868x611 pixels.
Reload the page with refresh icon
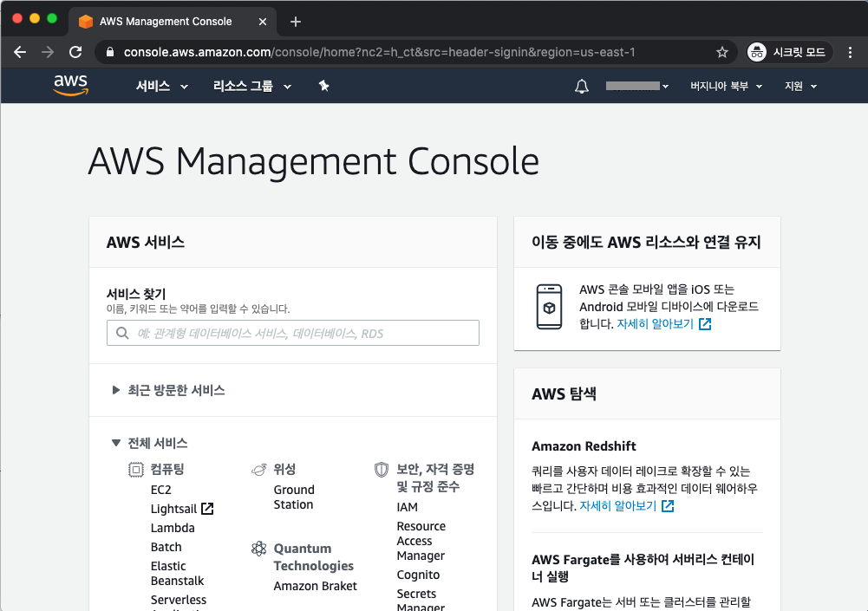75,52
